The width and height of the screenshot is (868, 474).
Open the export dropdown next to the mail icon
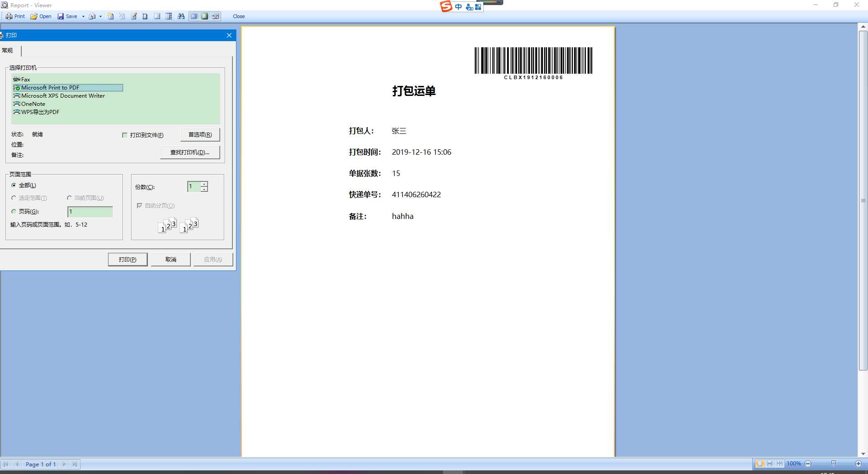[100, 16]
